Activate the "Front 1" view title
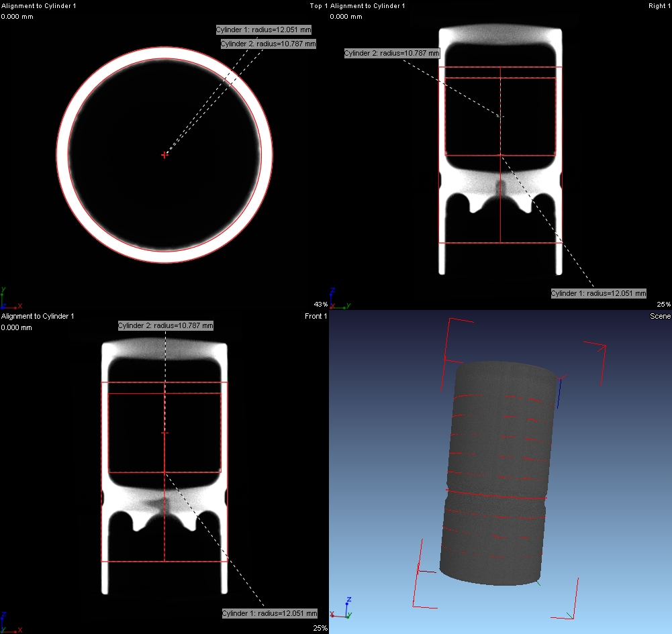 click(316, 316)
